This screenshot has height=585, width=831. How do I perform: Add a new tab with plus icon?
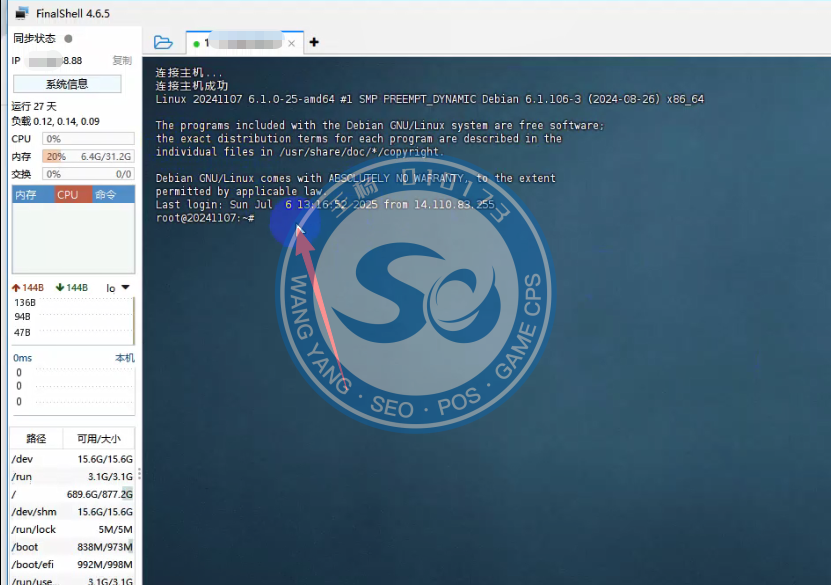pos(314,43)
